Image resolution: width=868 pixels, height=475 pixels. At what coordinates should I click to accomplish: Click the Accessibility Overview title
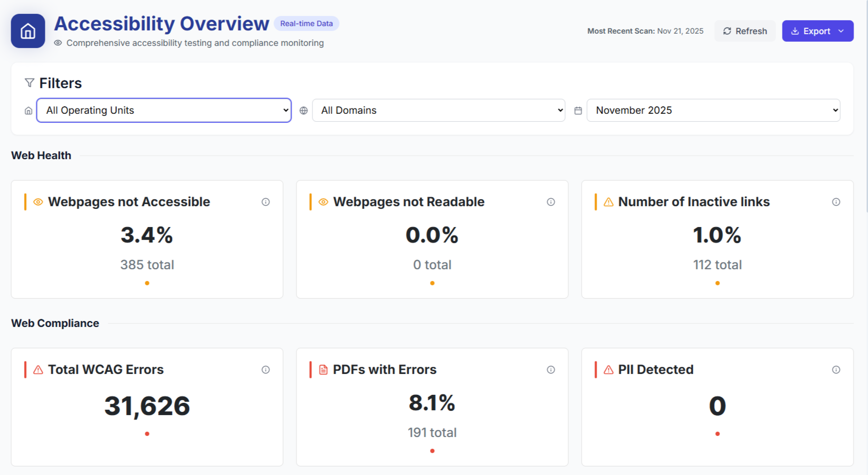point(161,24)
